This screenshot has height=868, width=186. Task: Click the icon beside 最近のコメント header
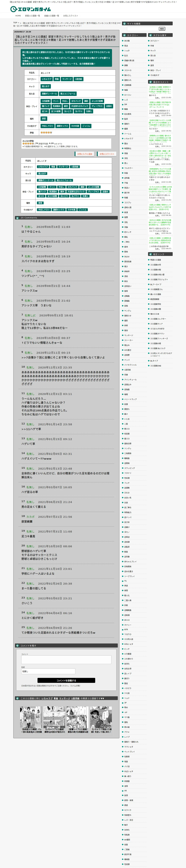[151, 82]
